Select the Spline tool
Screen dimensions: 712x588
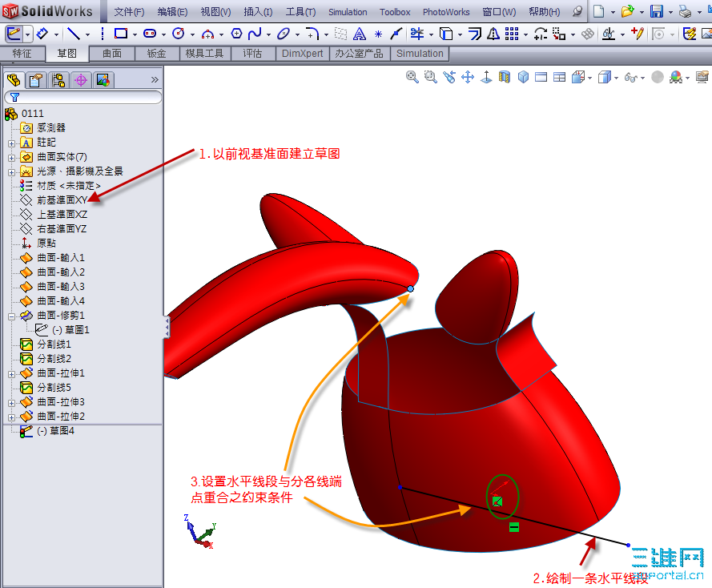(x=255, y=33)
